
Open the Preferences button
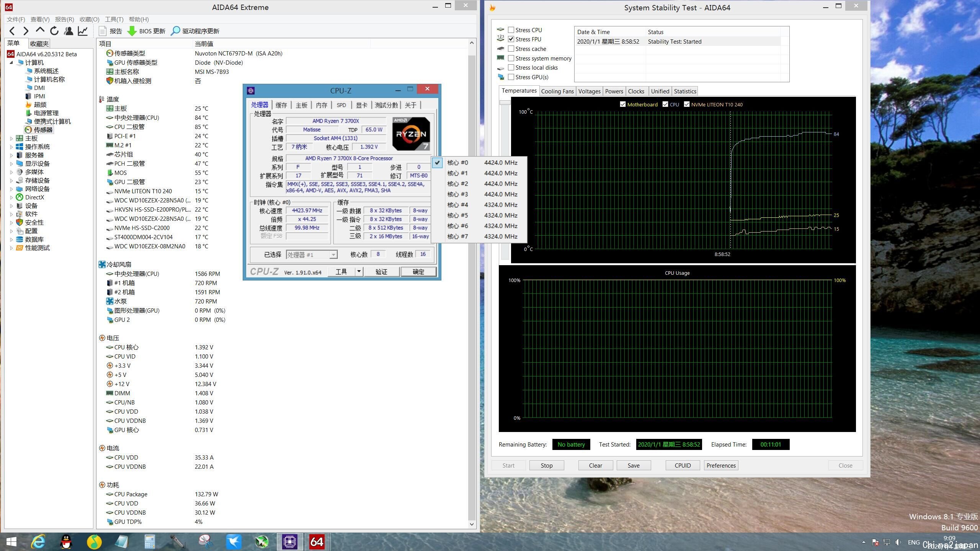pos(721,465)
